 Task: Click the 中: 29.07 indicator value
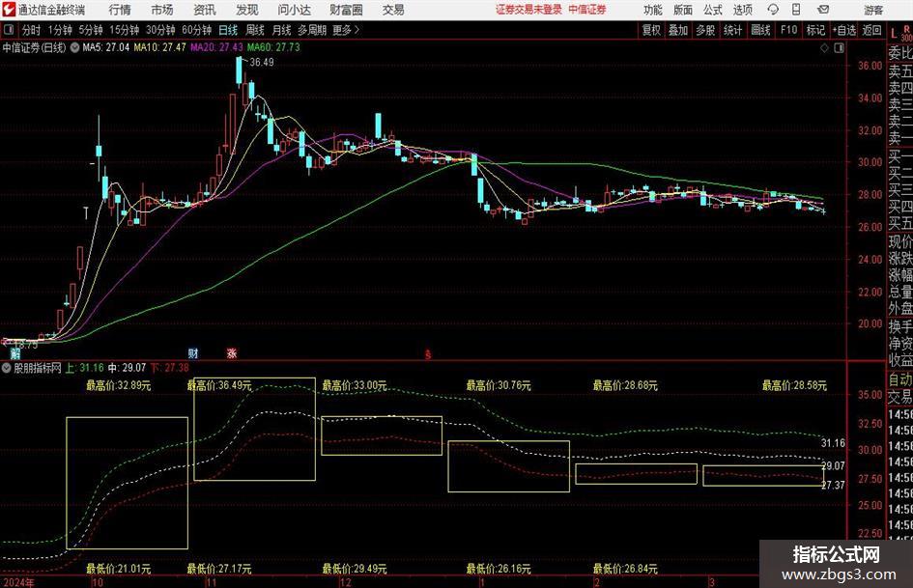point(127,368)
